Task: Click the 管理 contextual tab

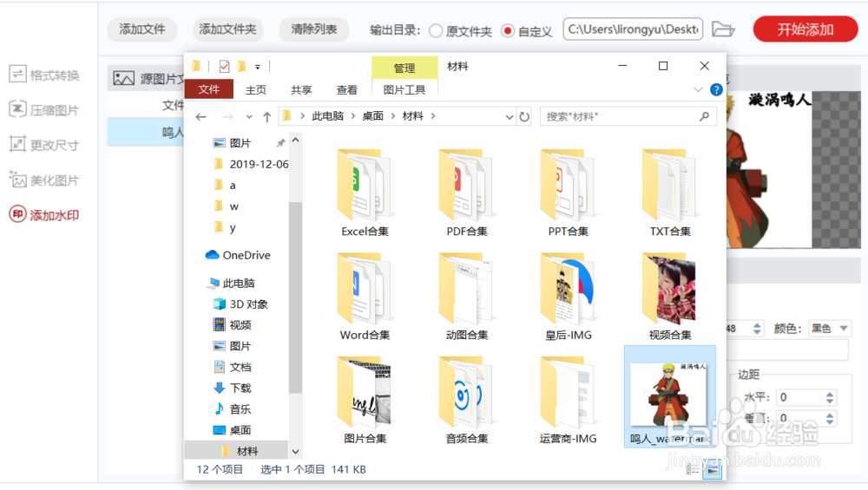Action: 404,68
